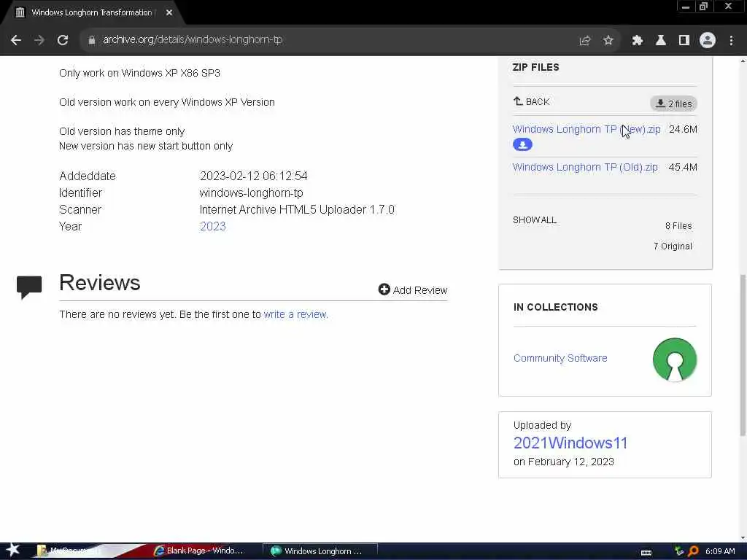Click Add Review button
747x560 pixels.
point(413,290)
